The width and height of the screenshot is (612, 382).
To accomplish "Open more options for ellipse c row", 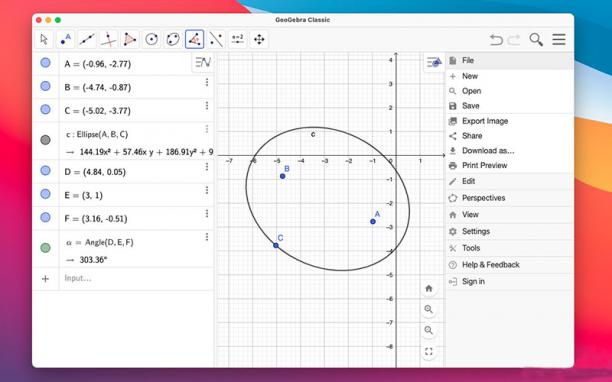I will (207, 129).
